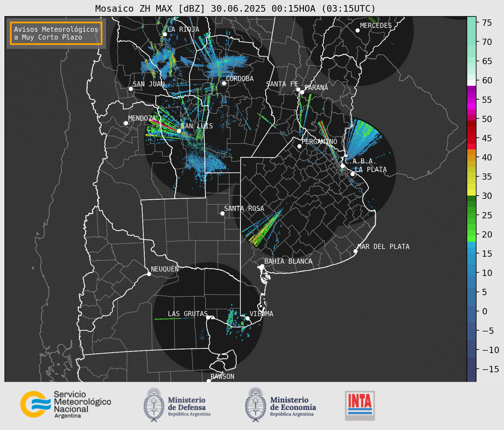Click the INTA logo

[360, 405]
